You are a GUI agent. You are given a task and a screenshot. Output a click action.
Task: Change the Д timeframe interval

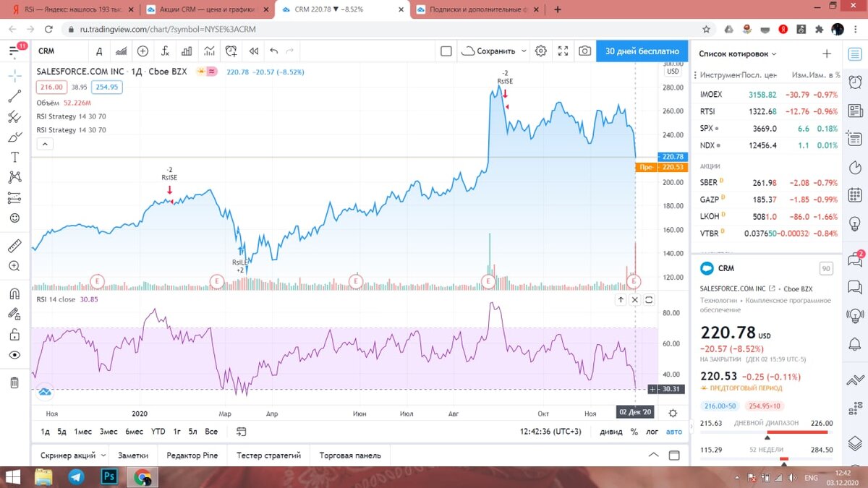[x=99, y=51]
